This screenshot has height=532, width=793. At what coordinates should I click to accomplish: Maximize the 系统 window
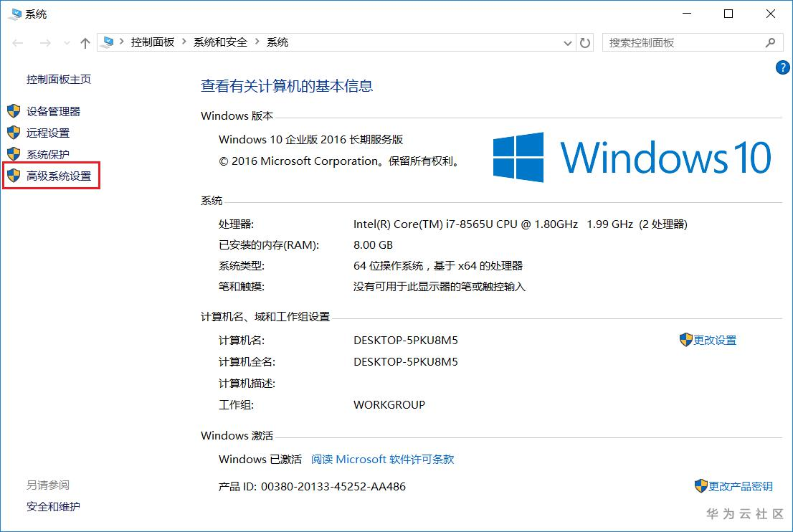(728, 14)
